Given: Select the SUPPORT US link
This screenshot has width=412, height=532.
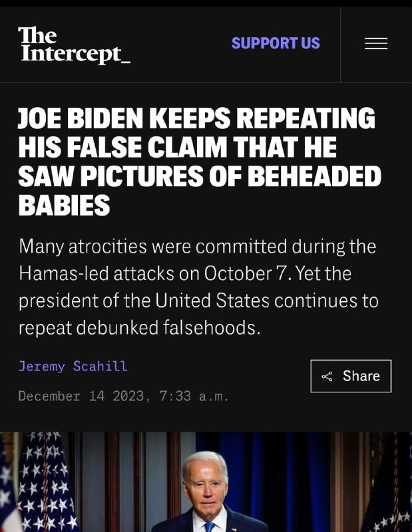Looking at the screenshot, I should [276, 43].
